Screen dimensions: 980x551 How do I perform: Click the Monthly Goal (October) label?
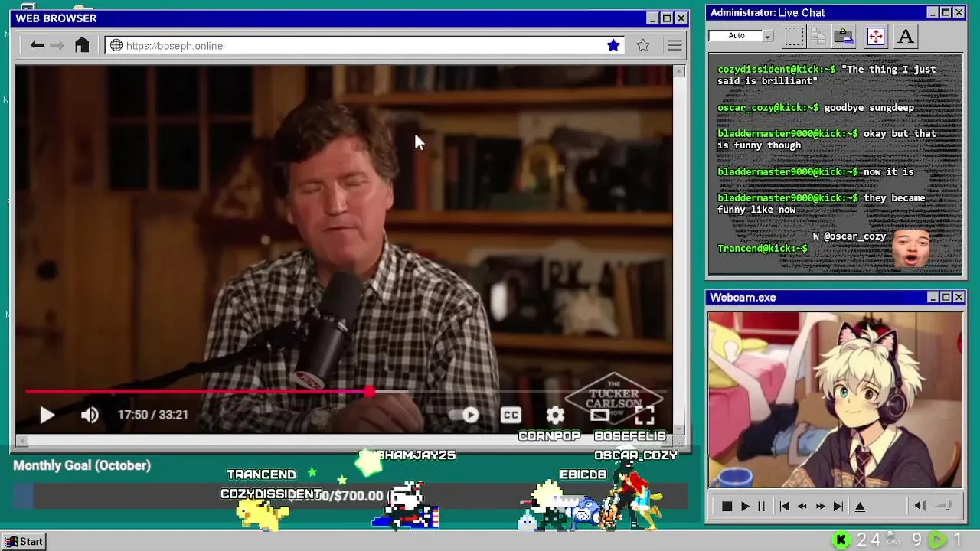tap(82, 465)
